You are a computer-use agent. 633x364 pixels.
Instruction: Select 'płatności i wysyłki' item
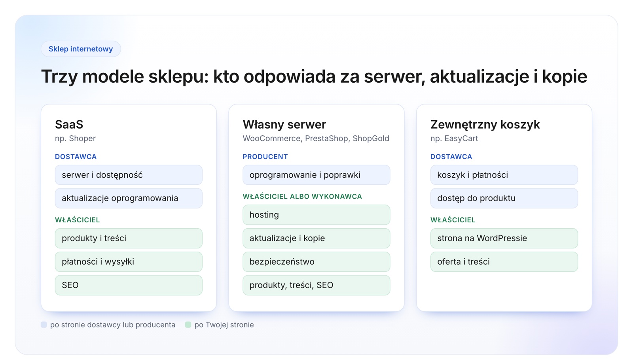click(x=129, y=262)
